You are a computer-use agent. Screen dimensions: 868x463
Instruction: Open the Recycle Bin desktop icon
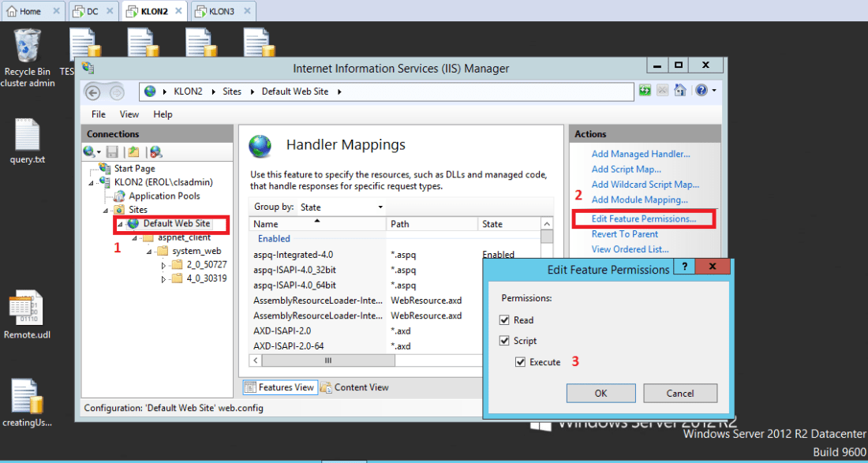click(x=28, y=47)
